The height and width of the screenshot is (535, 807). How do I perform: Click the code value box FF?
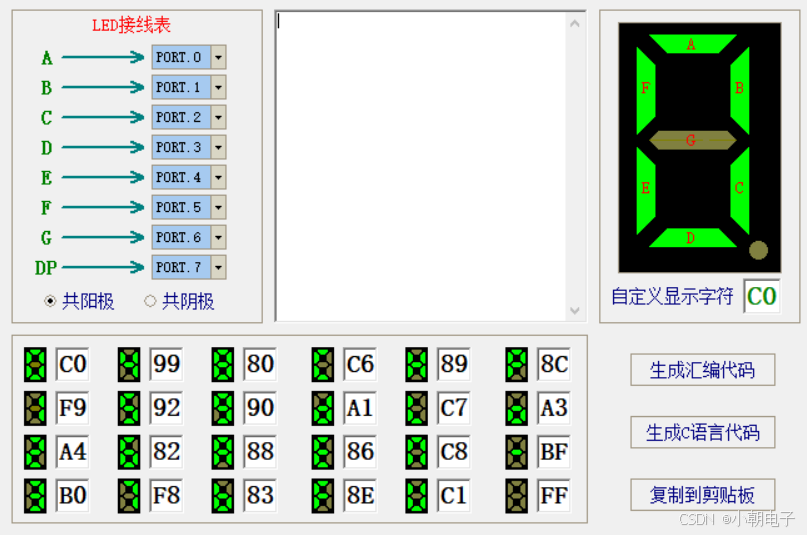554,495
